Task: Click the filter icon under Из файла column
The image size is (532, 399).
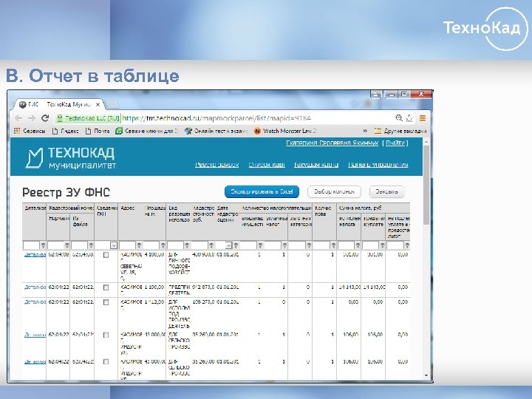Action: (x=91, y=245)
